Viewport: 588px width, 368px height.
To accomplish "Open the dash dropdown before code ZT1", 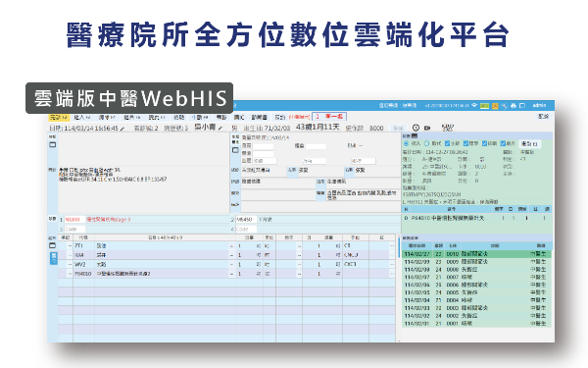I will point(70,246).
